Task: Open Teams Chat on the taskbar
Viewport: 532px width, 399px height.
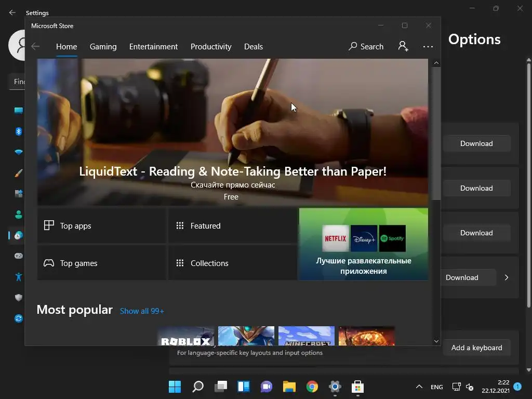Action: 267,387
